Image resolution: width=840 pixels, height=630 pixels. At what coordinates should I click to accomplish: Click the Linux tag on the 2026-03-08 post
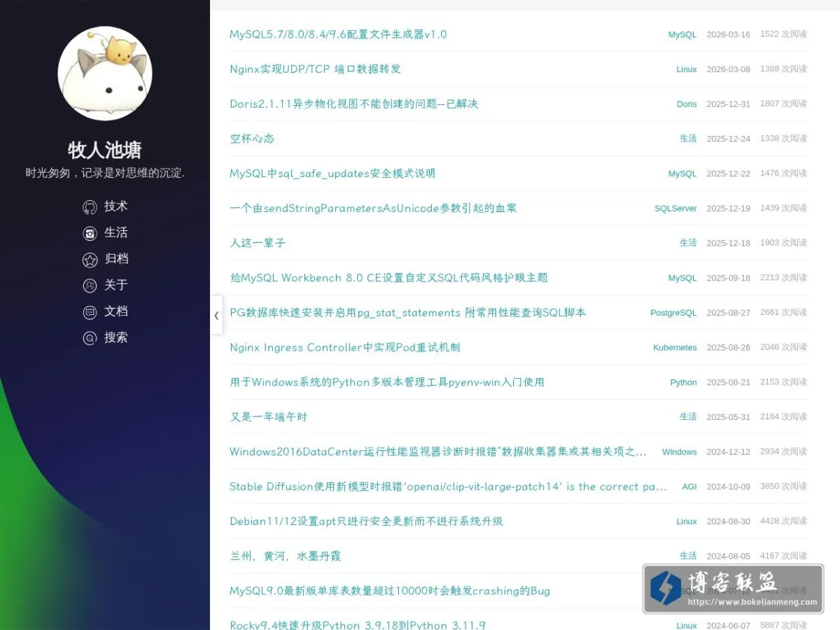click(687, 69)
